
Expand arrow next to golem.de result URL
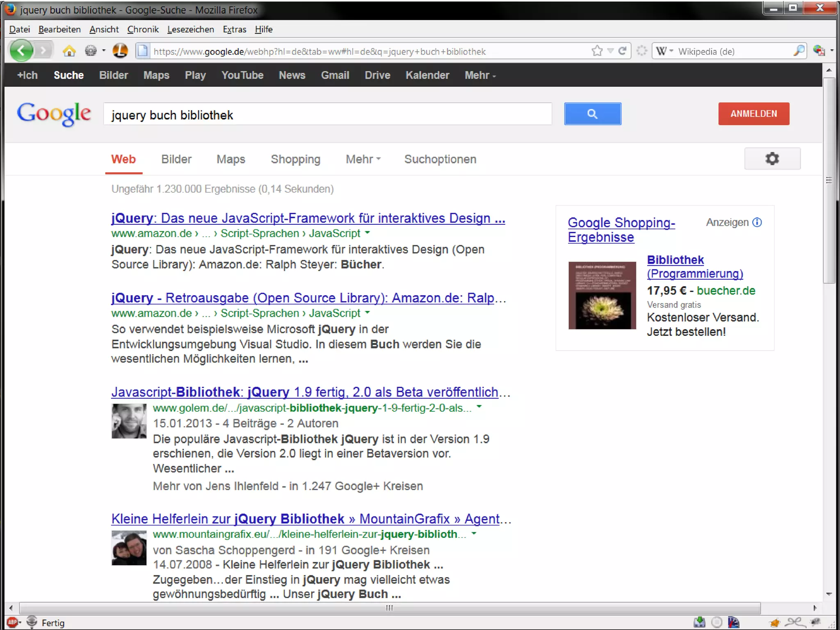click(x=479, y=407)
